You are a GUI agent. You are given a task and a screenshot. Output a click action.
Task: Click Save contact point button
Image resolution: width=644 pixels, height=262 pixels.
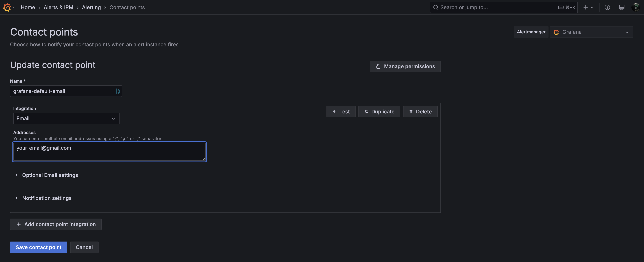click(38, 247)
